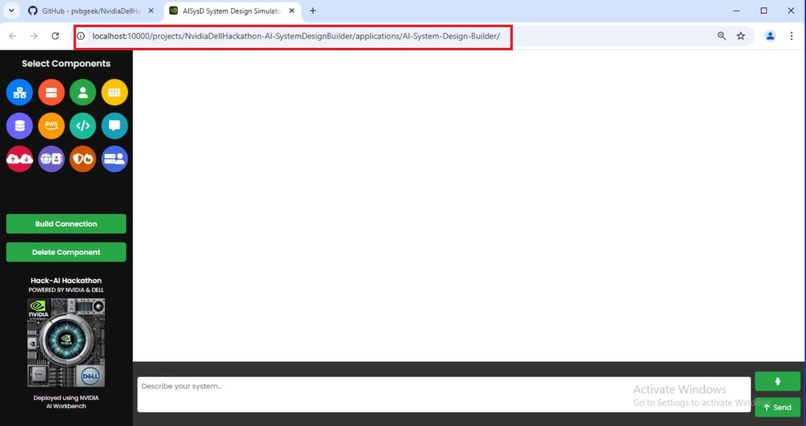This screenshot has width=806, height=426.
Task: Select the green user component icon
Action: [x=83, y=92]
